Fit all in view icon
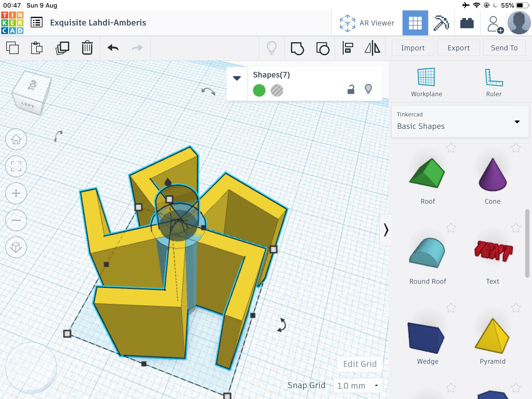 pyautogui.click(x=16, y=166)
